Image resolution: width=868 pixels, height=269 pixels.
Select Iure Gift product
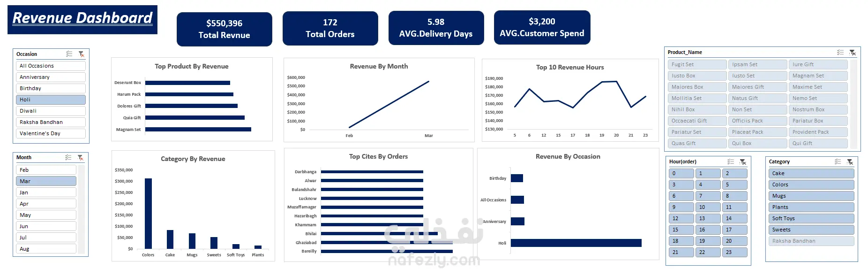(x=818, y=64)
